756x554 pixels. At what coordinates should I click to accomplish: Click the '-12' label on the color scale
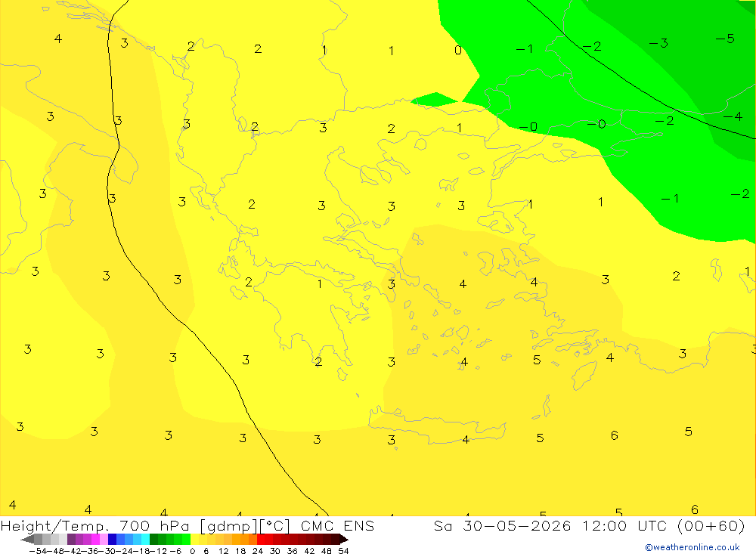pos(159,551)
